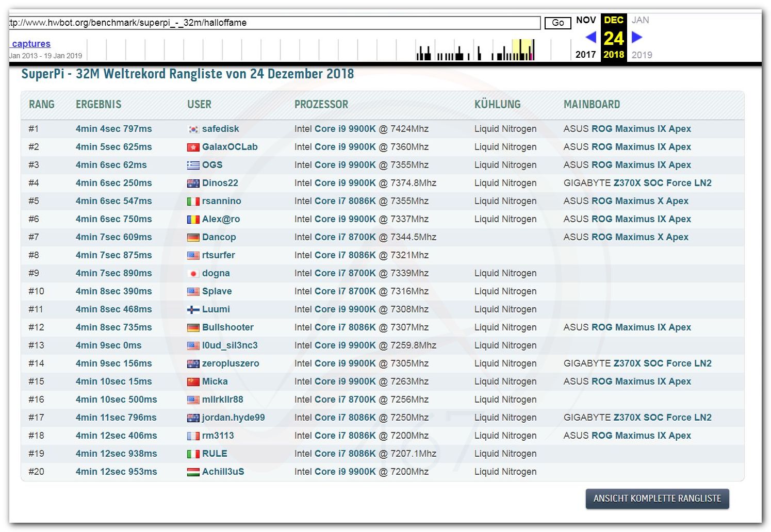Screen dimensions: 771x532
Task: Click the previous capture blue left arrow
Action: (591, 37)
